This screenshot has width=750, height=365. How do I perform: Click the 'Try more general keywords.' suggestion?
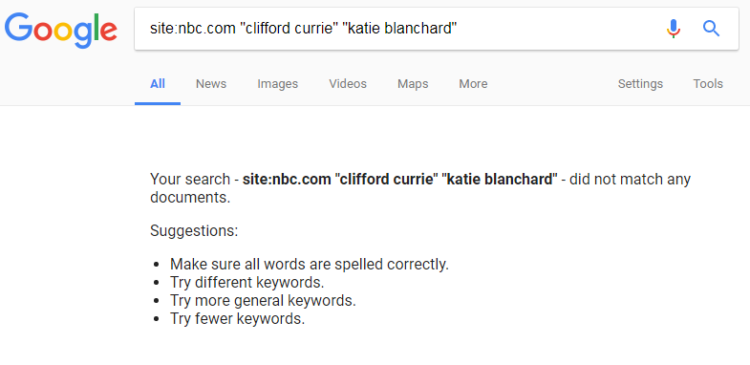click(263, 300)
